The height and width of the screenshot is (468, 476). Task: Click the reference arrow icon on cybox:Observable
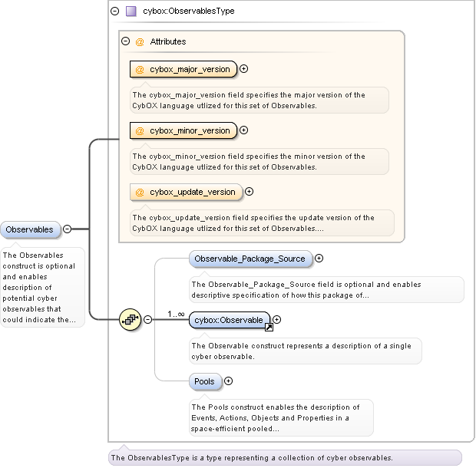pos(269,328)
